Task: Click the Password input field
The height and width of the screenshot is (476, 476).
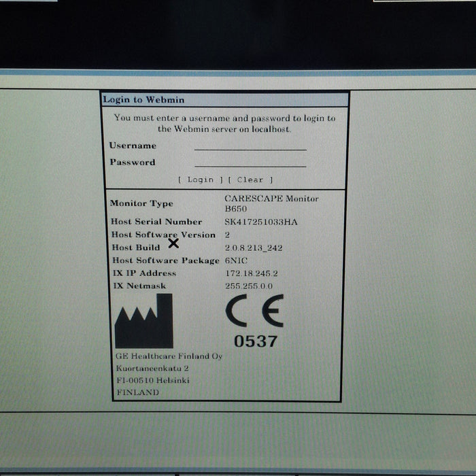Action: [x=250, y=163]
